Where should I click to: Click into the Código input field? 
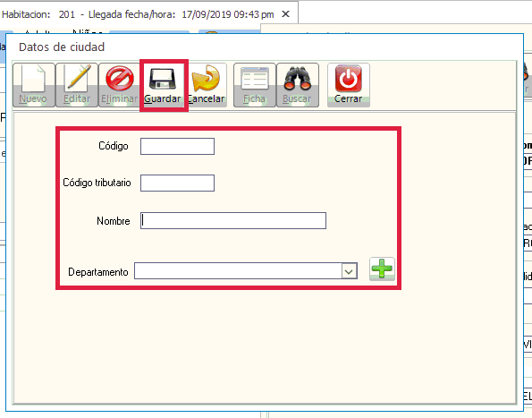pos(177,147)
